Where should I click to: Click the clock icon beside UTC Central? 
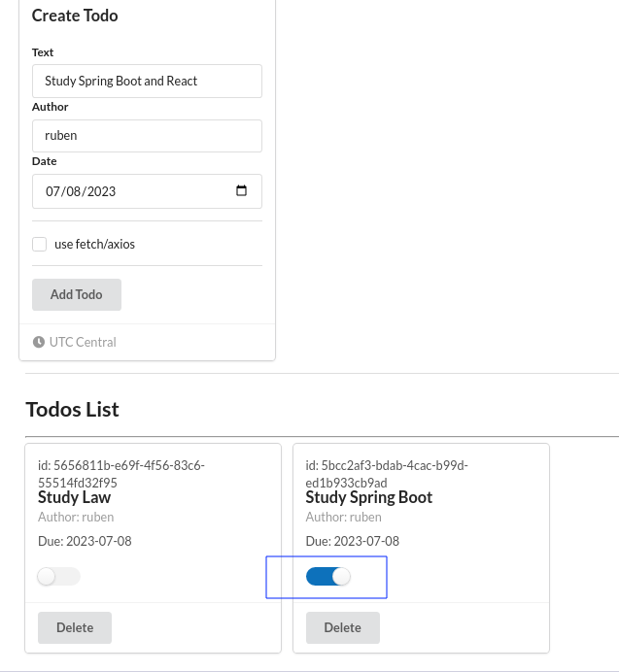click(x=39, y=342)
